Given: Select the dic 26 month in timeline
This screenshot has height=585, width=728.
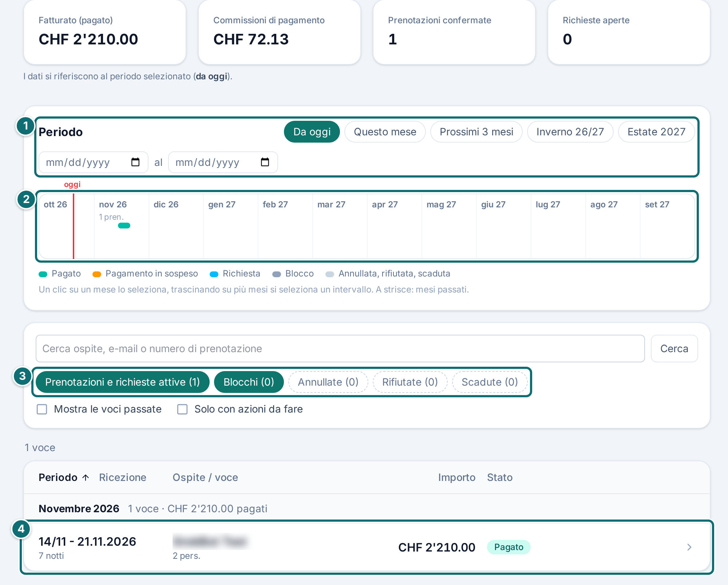Looking at the screenshot, I should 176,226.
